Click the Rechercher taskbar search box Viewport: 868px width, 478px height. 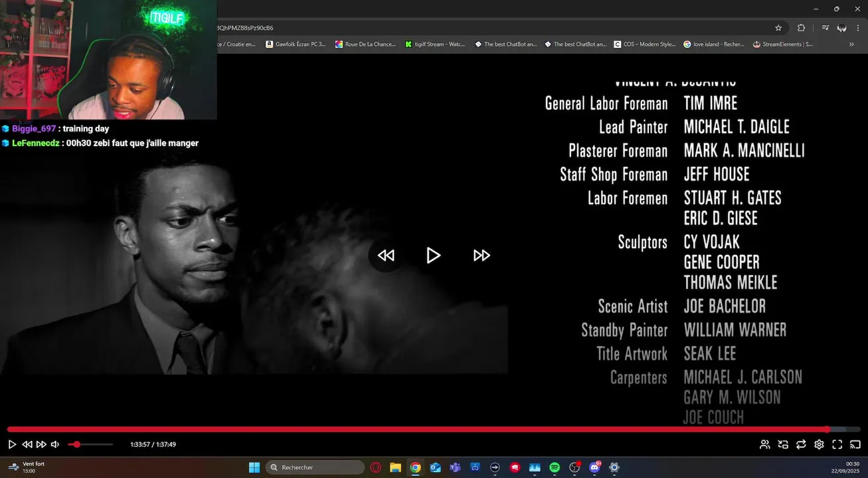(315, 467)
